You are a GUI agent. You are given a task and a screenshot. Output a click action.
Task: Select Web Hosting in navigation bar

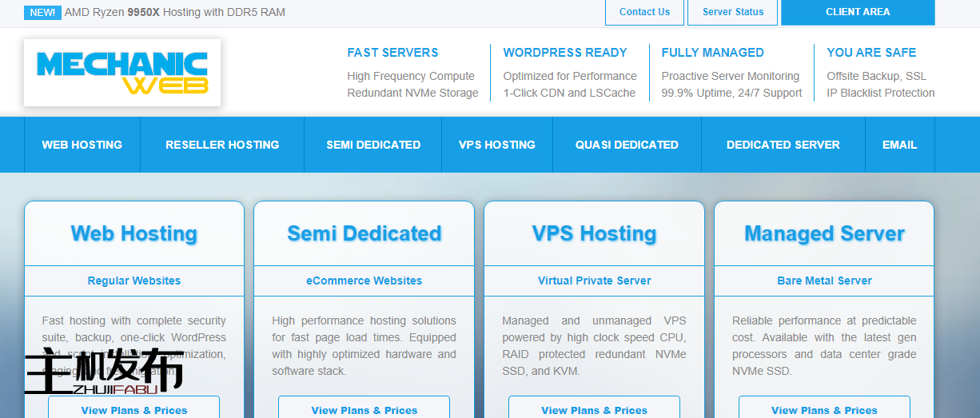82,145
